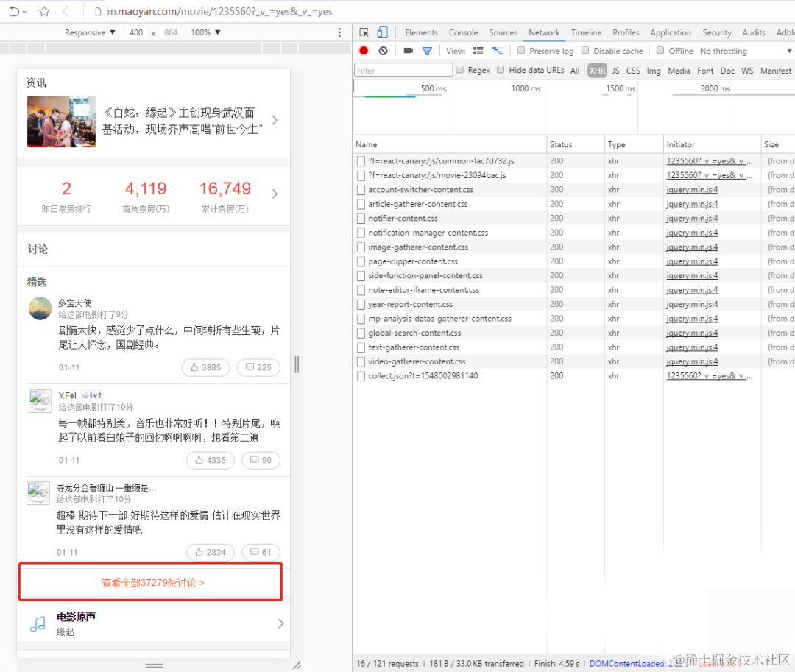Grab the viewport corner resize handle
795x672 pixels.
point(297,665)
